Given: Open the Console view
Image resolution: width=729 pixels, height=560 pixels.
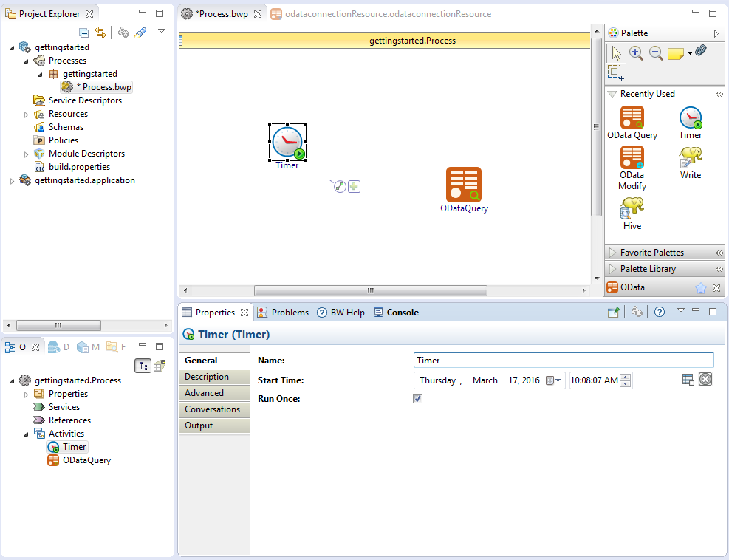Looking at the screenshot, I should click(397, 313).
